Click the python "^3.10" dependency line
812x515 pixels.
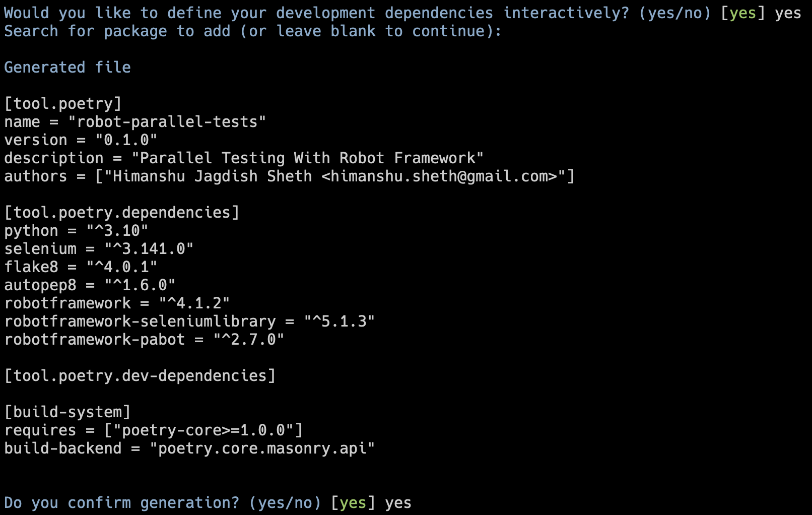tap(76, 231)
